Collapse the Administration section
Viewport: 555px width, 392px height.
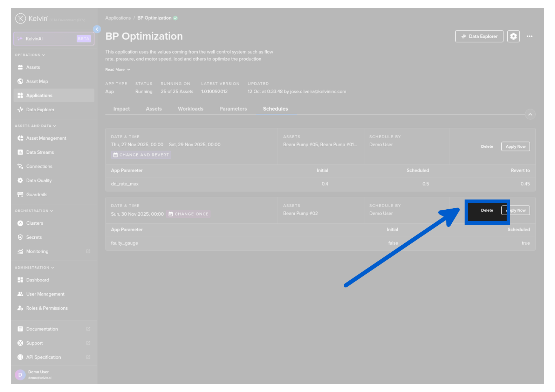click(x=34, y=268)
